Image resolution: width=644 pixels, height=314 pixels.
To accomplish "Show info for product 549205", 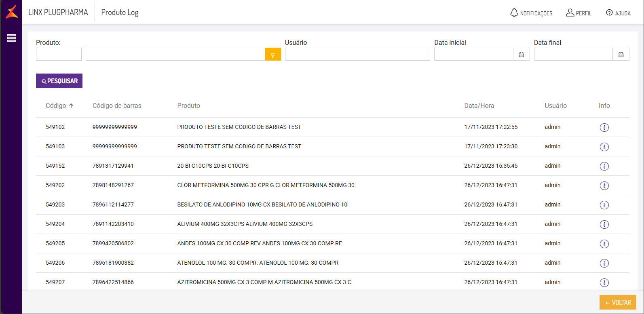I will [x=604, y=244].
